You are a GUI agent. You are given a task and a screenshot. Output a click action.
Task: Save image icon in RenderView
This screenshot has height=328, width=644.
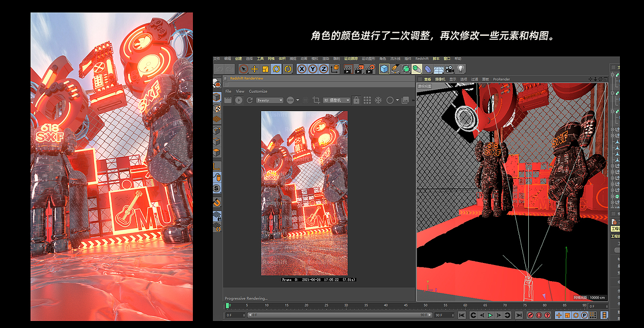[x=406, y=100]
